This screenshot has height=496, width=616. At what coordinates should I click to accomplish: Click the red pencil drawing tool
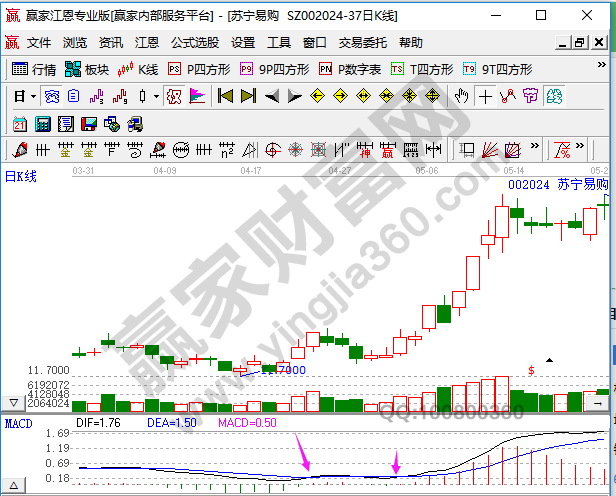pos(18,150)
